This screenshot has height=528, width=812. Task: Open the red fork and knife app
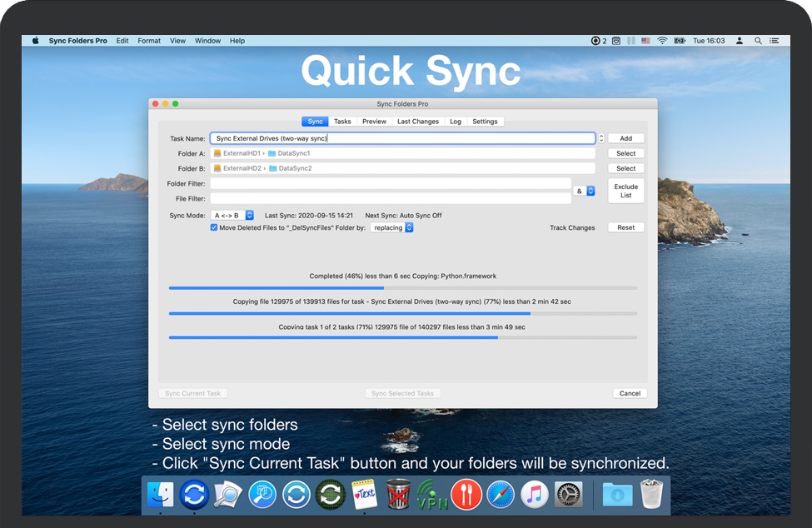(x=466, y=494)
